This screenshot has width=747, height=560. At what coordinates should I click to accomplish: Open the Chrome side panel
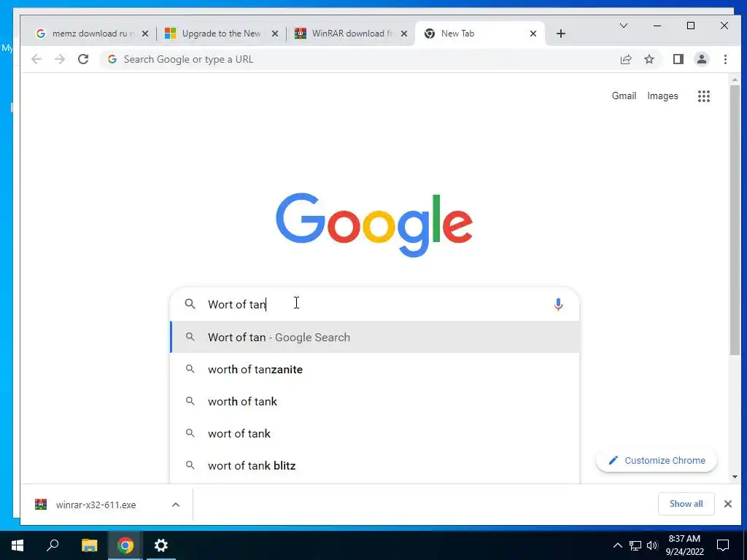(678, 59)
